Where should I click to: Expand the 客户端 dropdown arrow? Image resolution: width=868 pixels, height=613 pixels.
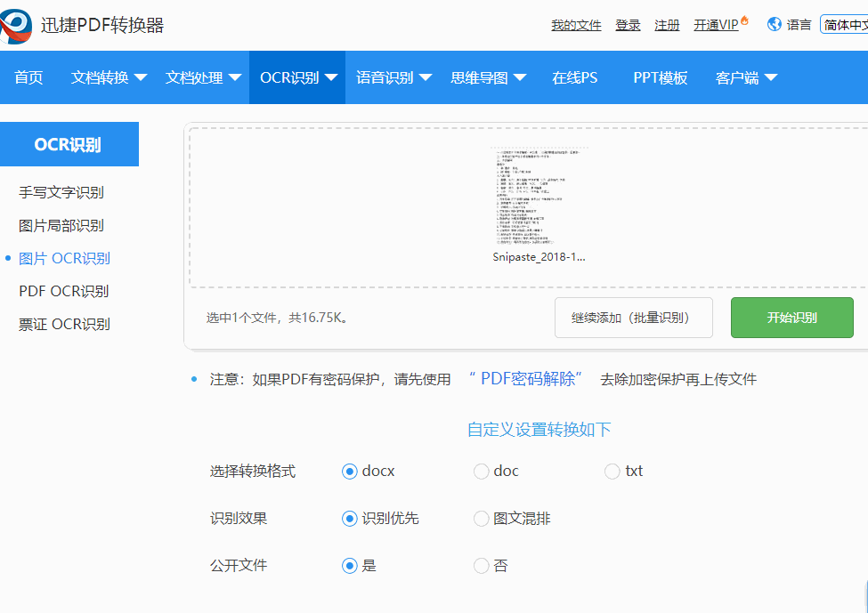point(771,77)
